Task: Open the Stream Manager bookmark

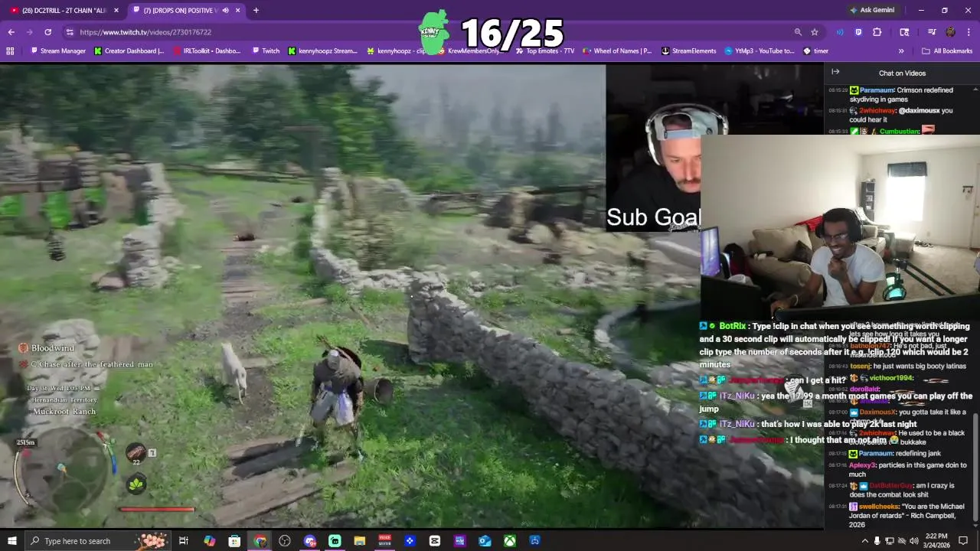Action: [57, 51]
